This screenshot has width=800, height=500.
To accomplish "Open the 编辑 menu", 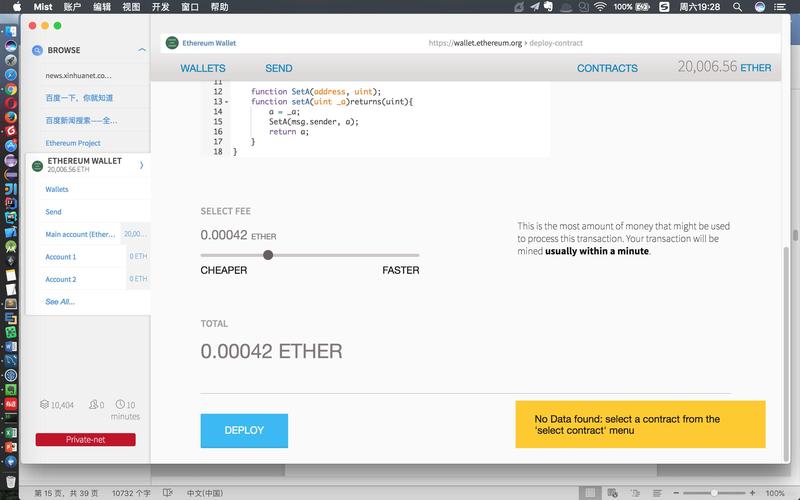I will pos(102,7).
